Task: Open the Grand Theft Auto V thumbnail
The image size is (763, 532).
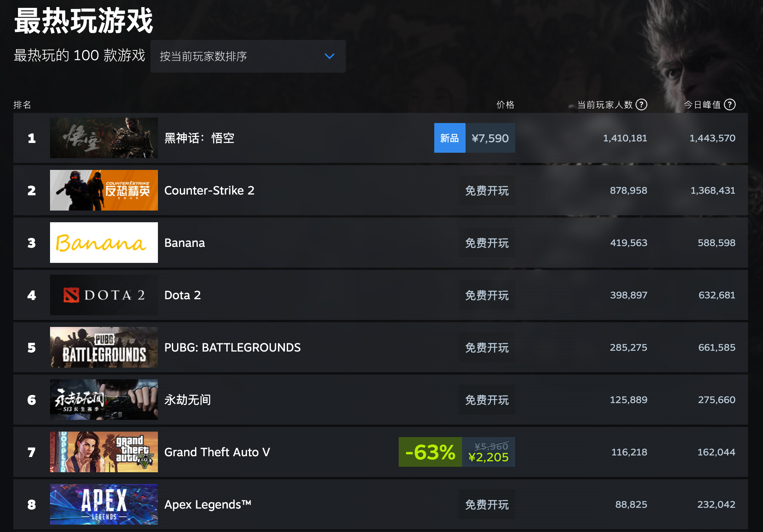Action: coord(104,452)
